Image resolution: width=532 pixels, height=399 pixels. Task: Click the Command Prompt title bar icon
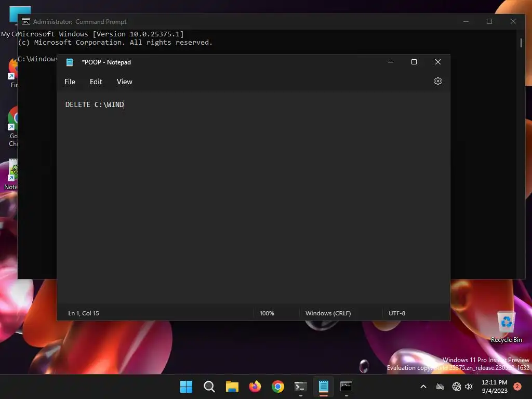[x=26, y=22]
